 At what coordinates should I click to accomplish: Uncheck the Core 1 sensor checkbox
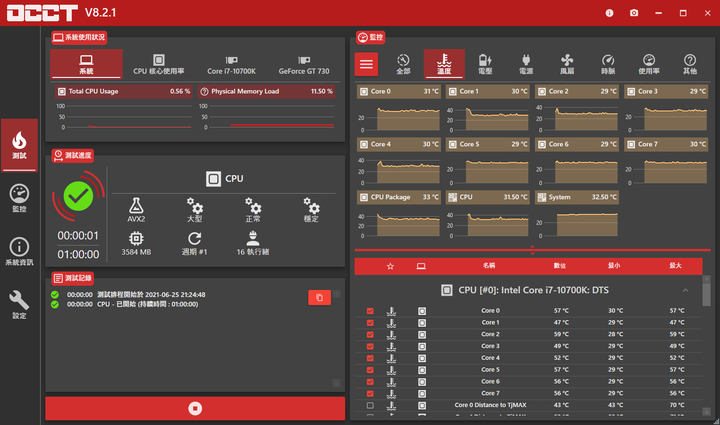(x=370, y=323)
